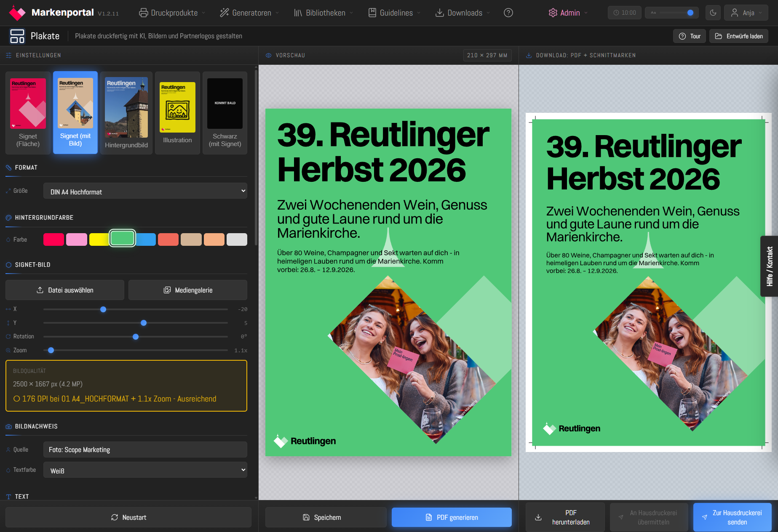The image size is (778, 532).
Task: Click the Signet-Bild section icon
Action: [8, 265]
